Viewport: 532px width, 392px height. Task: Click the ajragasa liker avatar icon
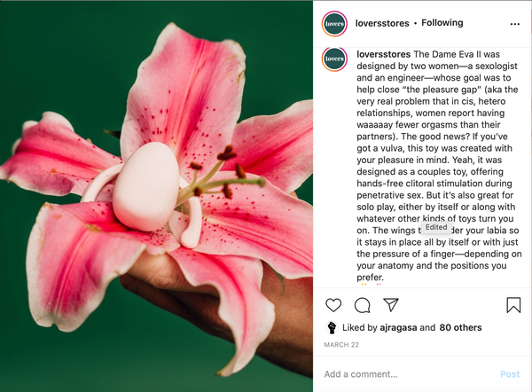coord(332,327)
